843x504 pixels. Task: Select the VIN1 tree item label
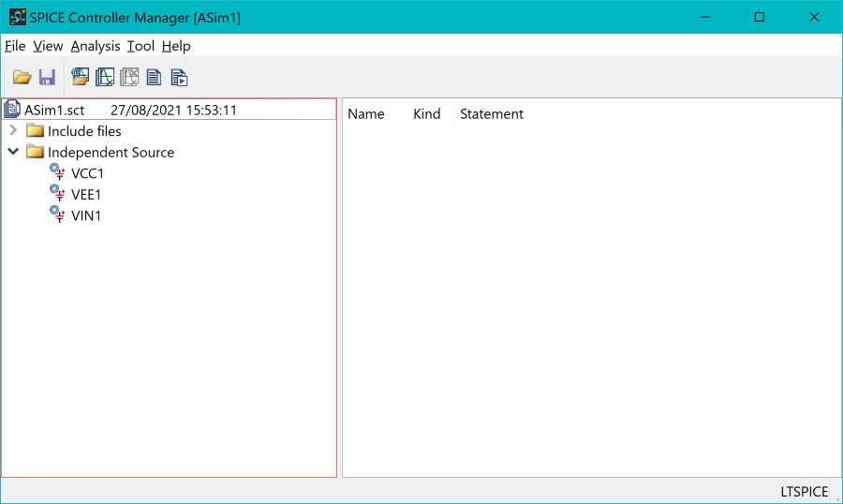point(86,215)
